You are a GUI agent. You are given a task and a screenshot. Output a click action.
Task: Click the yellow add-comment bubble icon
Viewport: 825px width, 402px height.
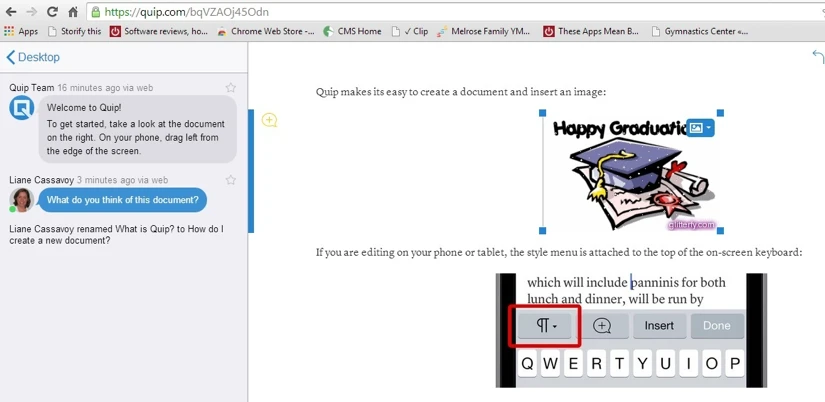tap(269, 120)
